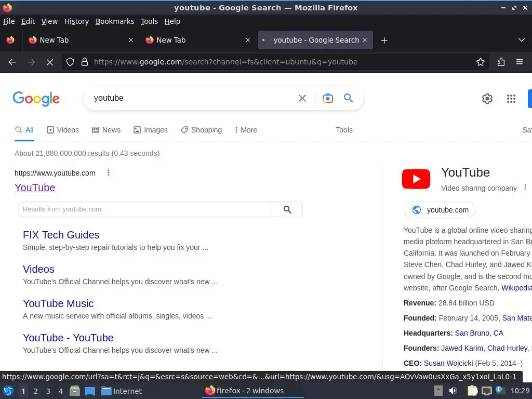Open the YouTube Music link
Image resolution: width=532 pixels, height=399 pixels.
(58, 303)
